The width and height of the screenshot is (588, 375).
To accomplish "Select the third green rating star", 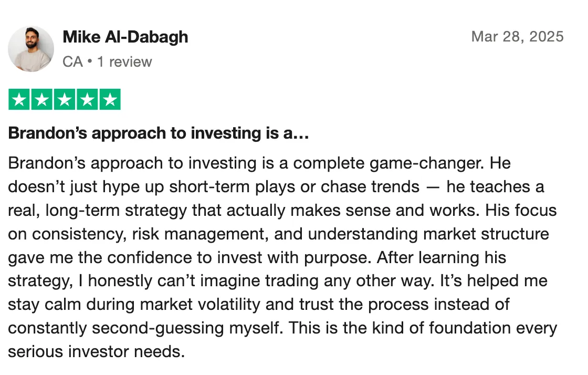I will pyautogui.click(x=65, y=99).
